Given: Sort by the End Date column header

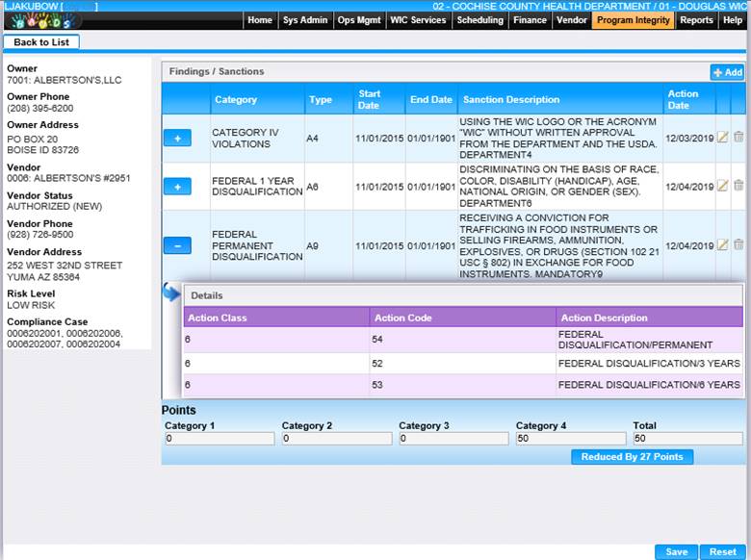Looking at the screenshot, I should click(x=431, y=99).
